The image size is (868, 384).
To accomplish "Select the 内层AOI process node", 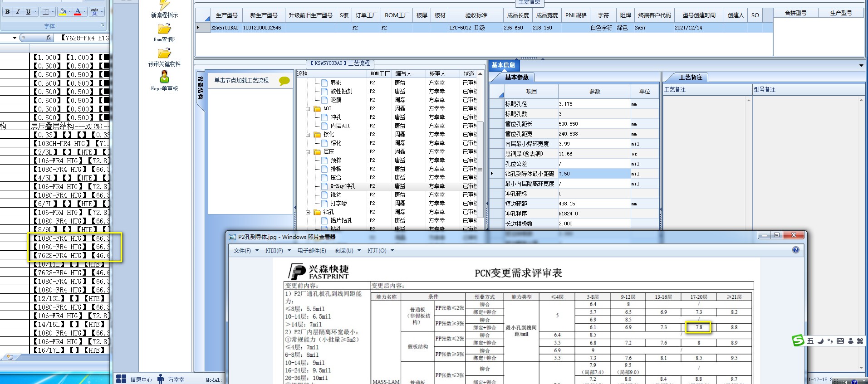I will pyautogui.click(x=340, y=126).
